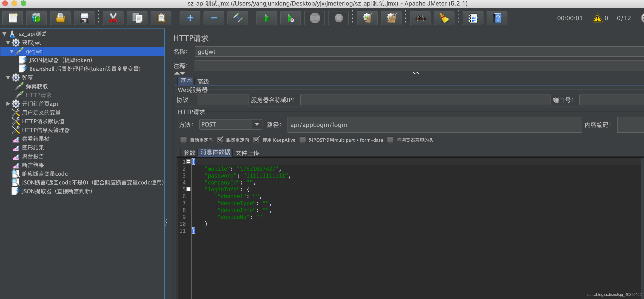Click the Save test plan disk icon
Image resolution: width=644 pixels, height=299 pixels.
[84, 18]
